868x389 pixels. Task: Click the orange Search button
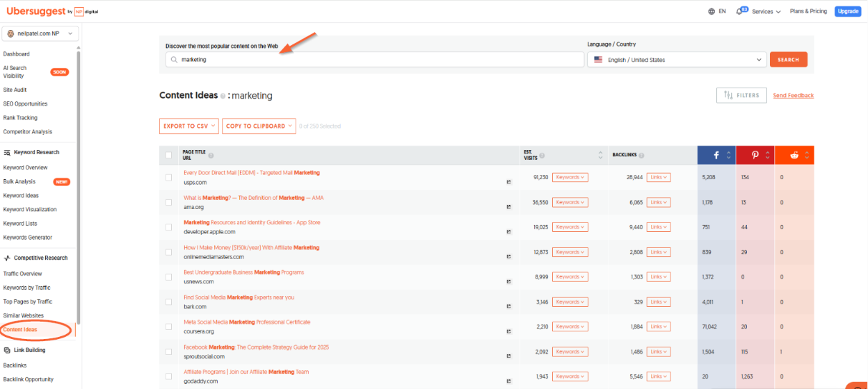789,60
